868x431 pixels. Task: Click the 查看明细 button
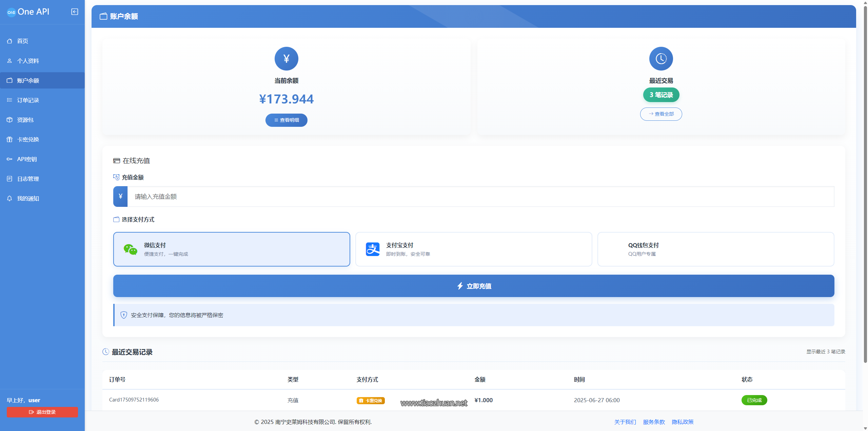287,120
